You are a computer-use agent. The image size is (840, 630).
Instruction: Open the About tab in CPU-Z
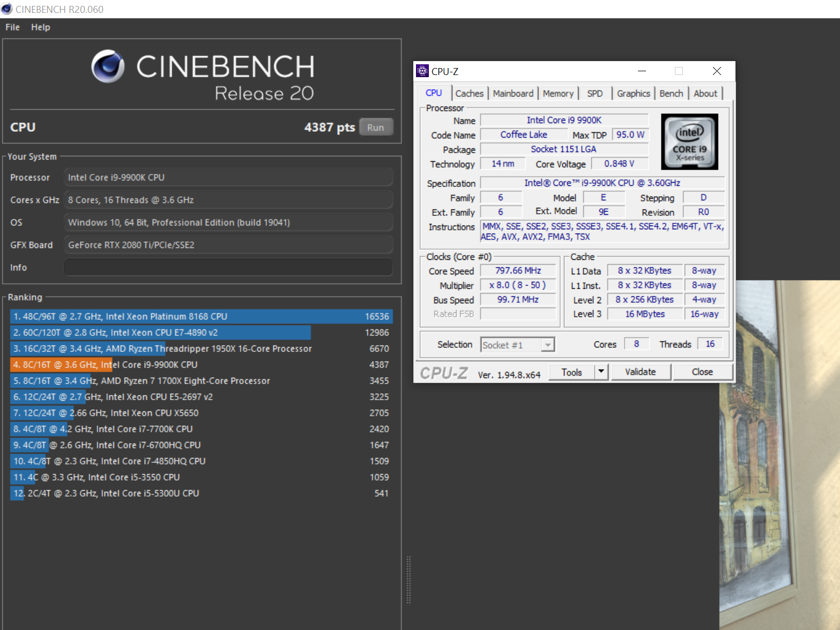[705, 93]
